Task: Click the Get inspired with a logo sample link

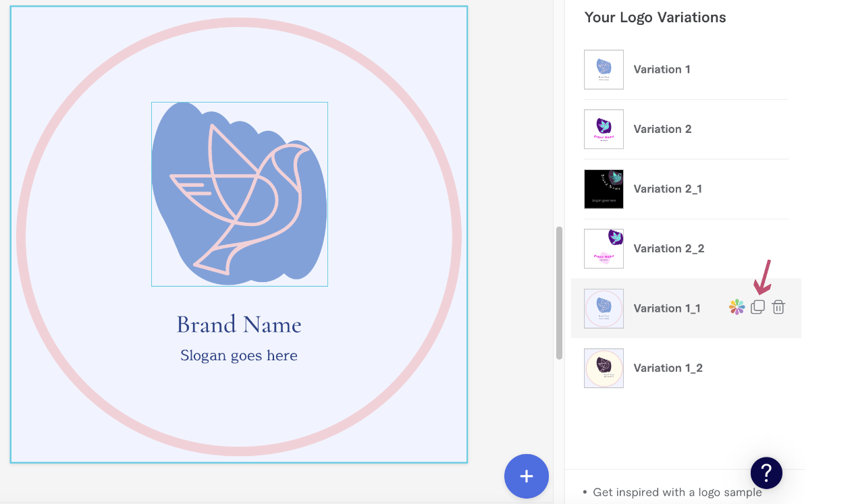Action: [677, 492]
